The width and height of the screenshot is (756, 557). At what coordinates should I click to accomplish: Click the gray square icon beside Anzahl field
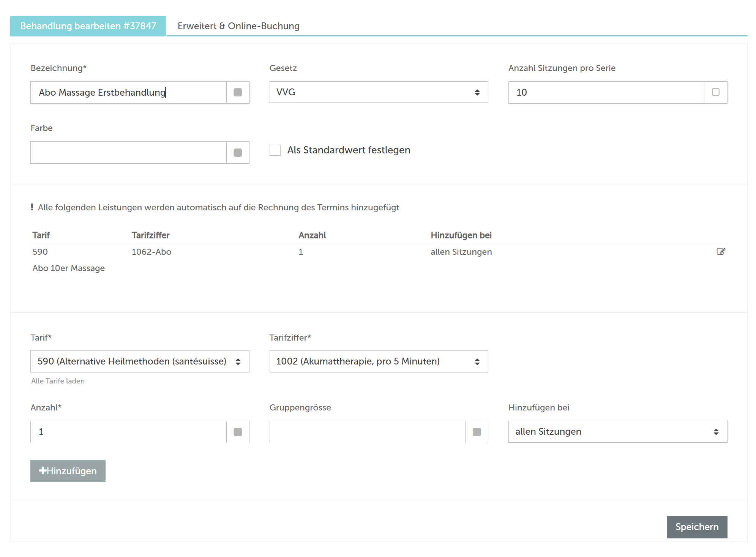pyautogui.click(x=238, y=432)
